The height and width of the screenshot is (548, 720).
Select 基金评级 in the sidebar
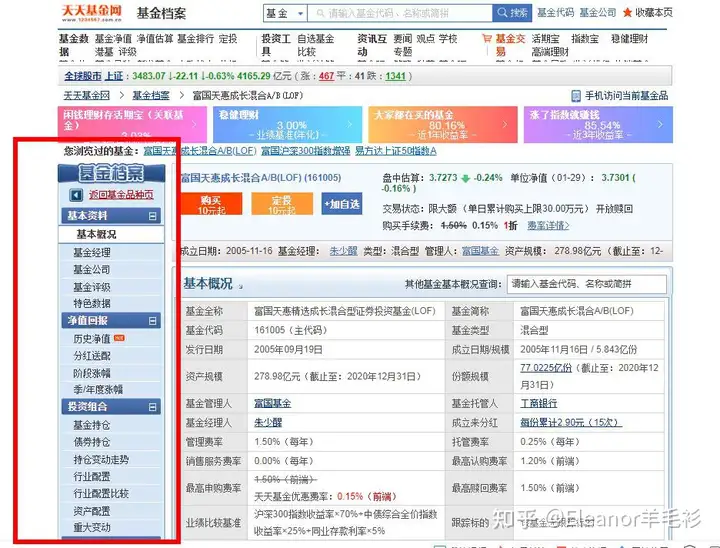[92, 287]
